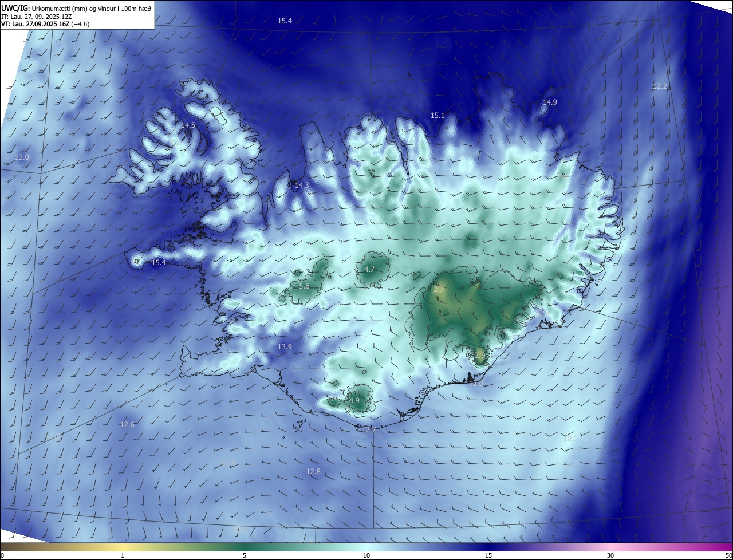Click the 15 tick on the color scale
Image resolution: width=733 pixels, height=560 pixels.
click(x=488, y=556)
